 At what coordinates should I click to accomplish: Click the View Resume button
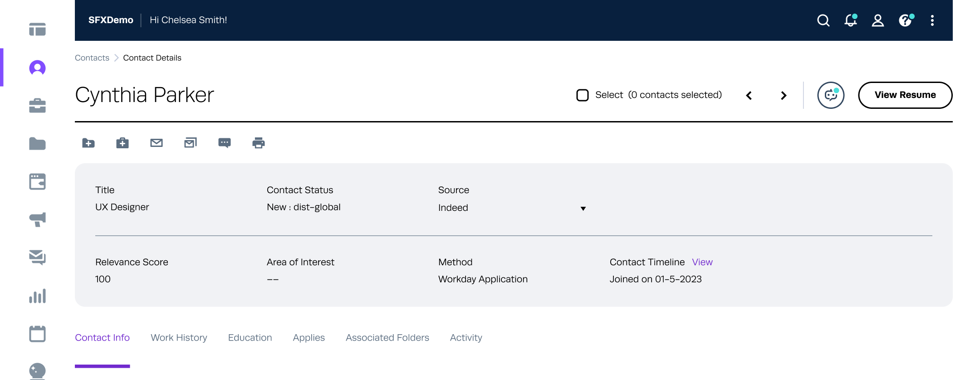click(x=905, y=95)
